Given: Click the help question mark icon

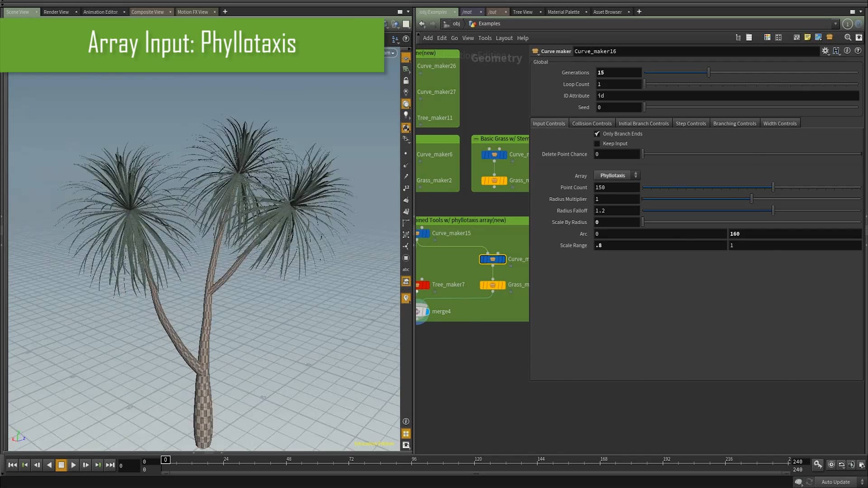Looking at the screenshot, I should [x=859, y=51].
